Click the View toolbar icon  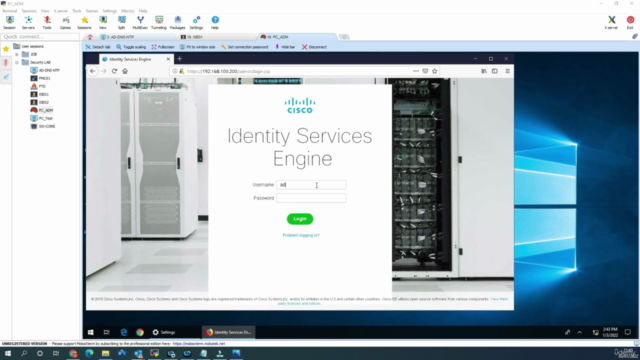(103, 22)
